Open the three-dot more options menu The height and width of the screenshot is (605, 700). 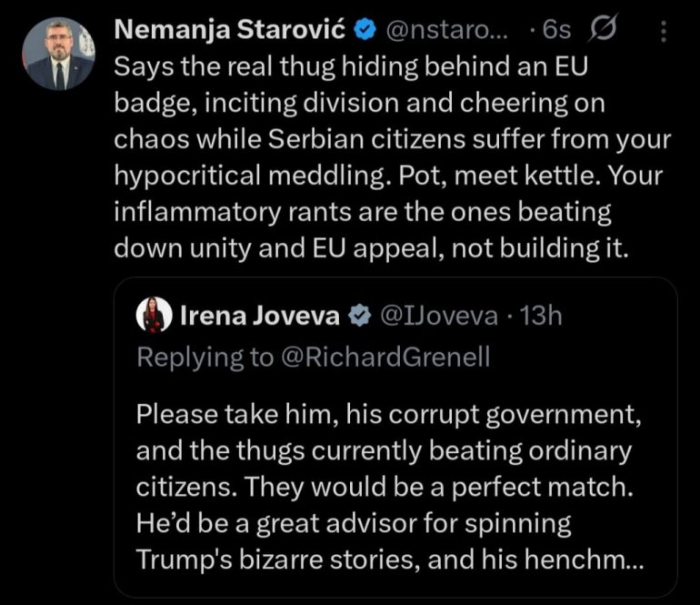(662, 32)
